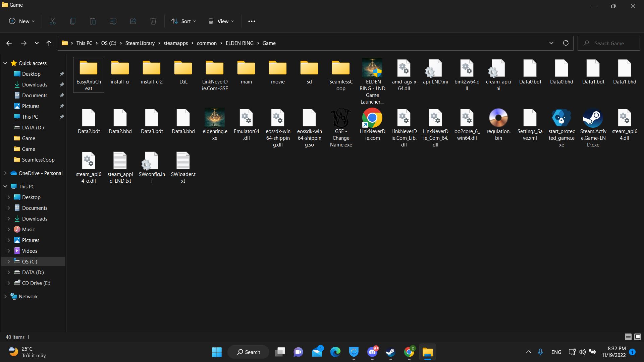Open SeamlessCoop in Quick access sidebar
This screenshot has width=644, height=362.
(x=38, y=160)
